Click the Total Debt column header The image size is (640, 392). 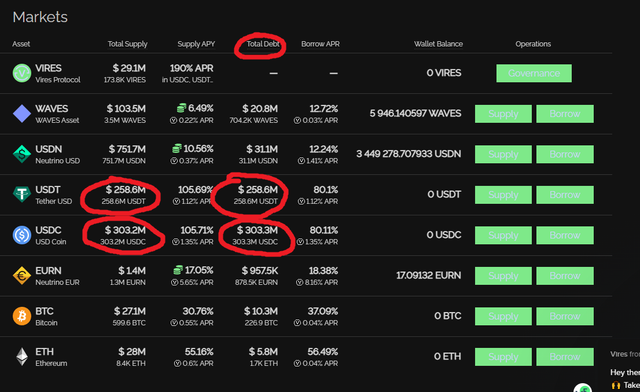pos(263,44)
